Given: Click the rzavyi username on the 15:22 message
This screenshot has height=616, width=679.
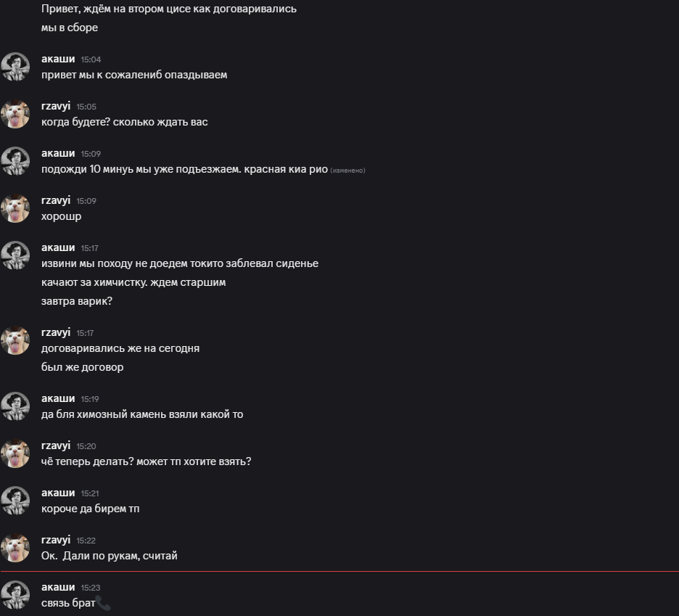Looking at the screenshot, I should (x=56, y=540).
